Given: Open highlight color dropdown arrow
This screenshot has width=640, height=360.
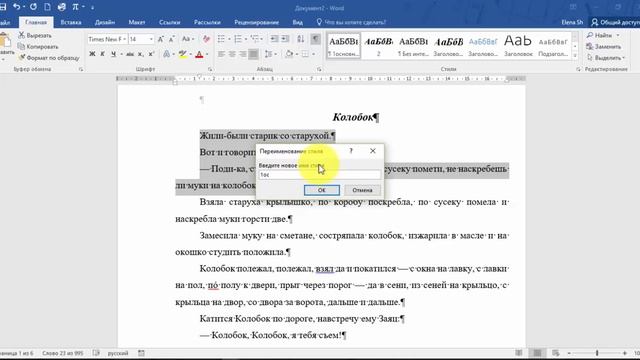Looking at the screenshot, I should pyautogui.click(x=191, y=54).
